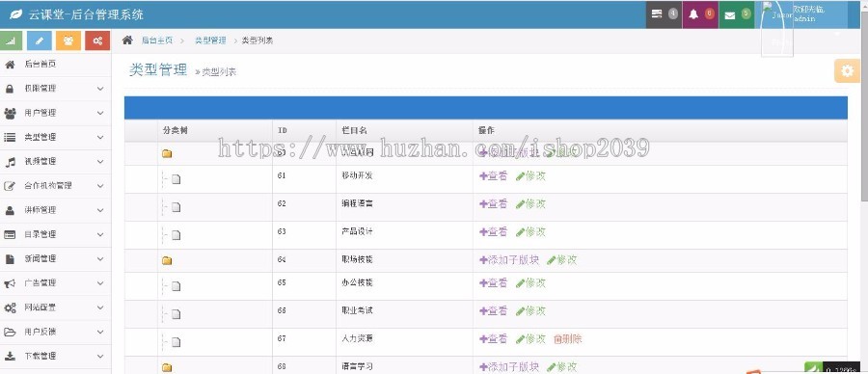Click the admin user avatar

(776, 28)
